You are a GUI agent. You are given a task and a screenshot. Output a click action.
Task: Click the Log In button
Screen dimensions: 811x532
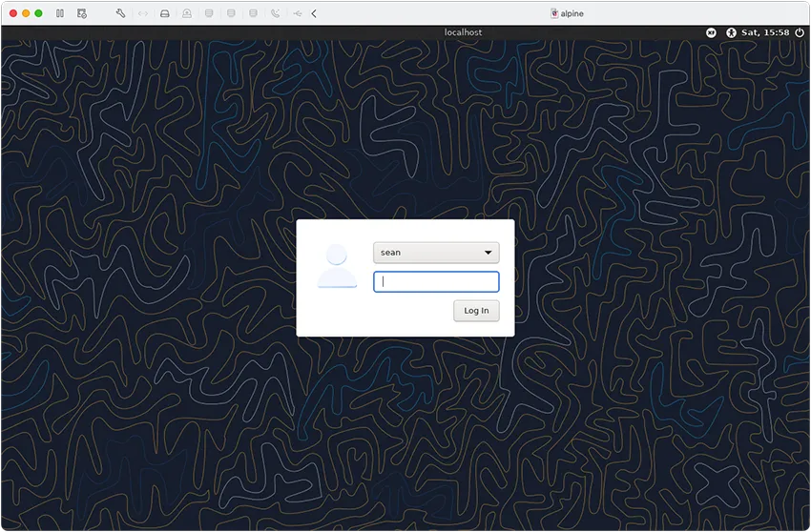point(476,310)
